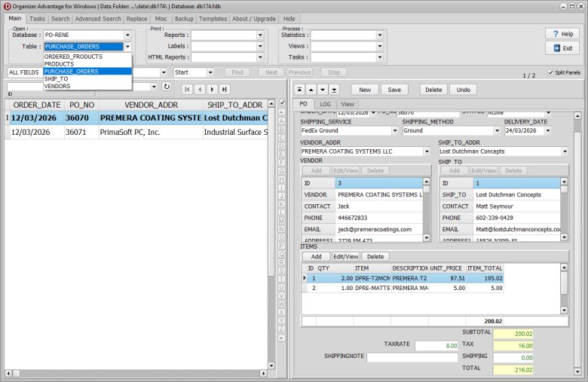Open the Statistics dropdown
Viewport: 588px width, 382px height.
coord(379,35)
